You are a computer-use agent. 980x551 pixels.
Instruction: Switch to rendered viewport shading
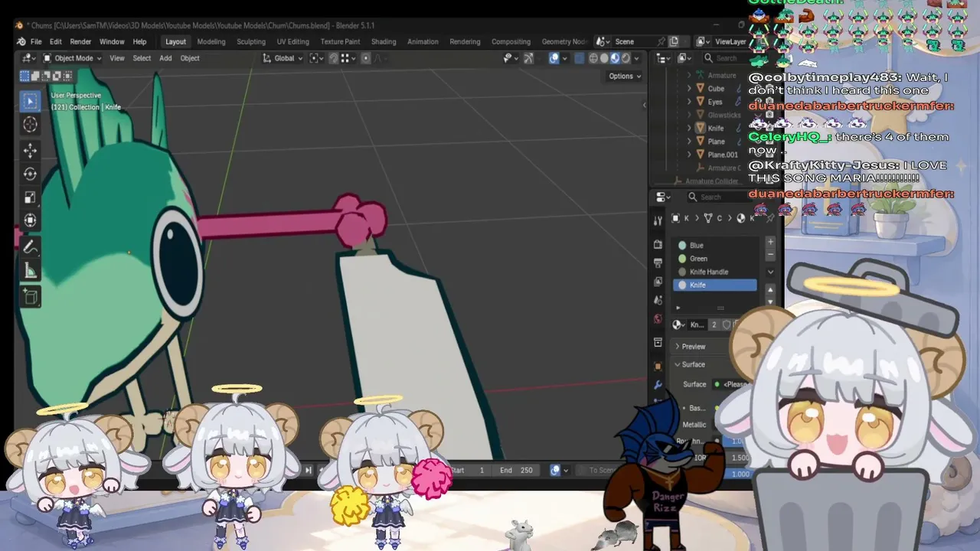tap(626, 58)
